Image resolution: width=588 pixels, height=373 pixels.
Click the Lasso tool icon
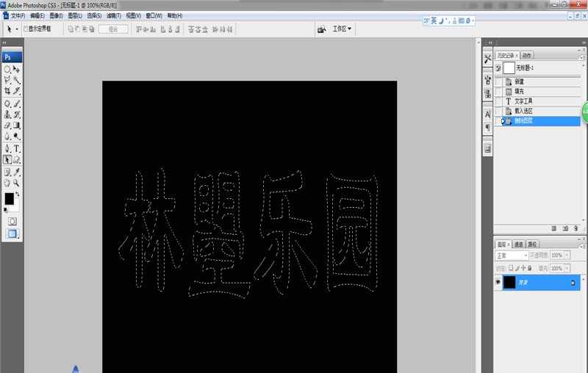(x=7, y=80)
